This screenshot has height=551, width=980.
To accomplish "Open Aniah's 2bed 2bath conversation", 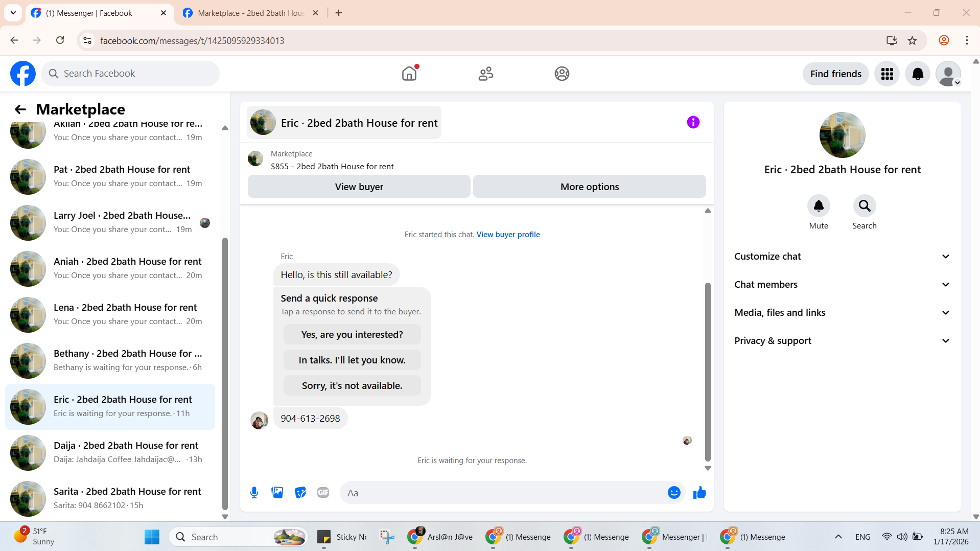I will 110,269.
